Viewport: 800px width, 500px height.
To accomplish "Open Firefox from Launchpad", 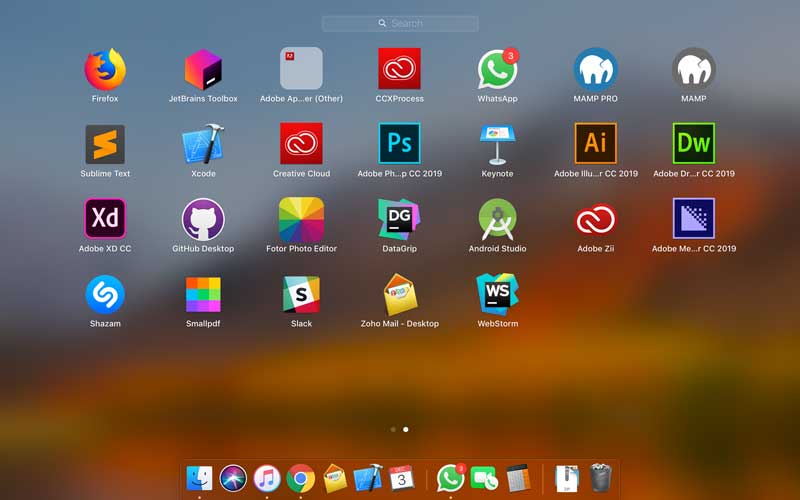I will [x=105, y=69].
